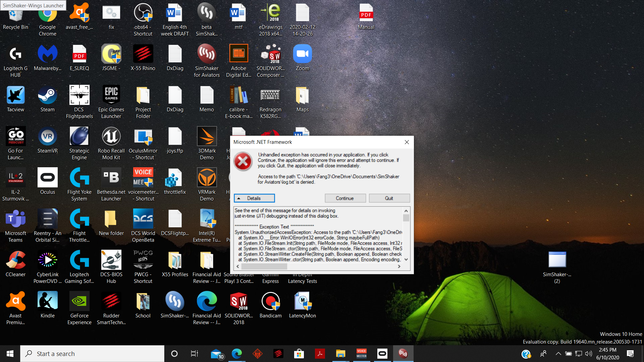Select the 3DMark Demo desktop icon
This screenshot has width=644, height=362.
(x=207, y=144)
